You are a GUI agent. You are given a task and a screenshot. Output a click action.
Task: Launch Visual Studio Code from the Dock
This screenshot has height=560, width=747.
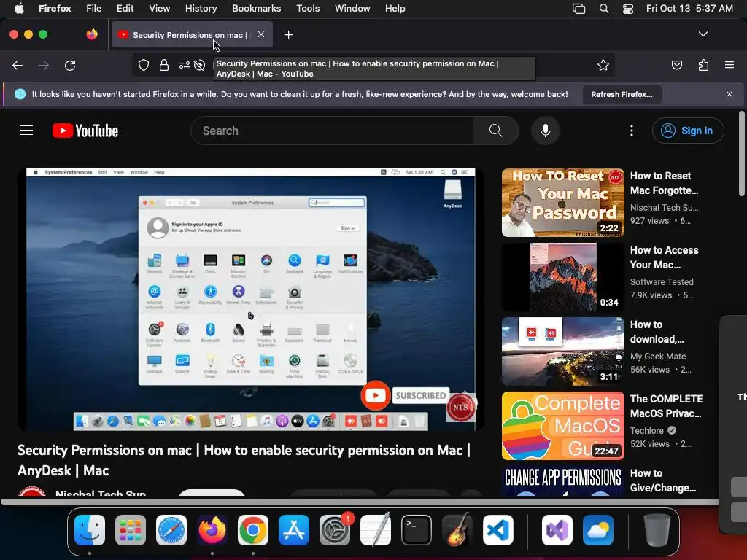(x=498, y=530)
